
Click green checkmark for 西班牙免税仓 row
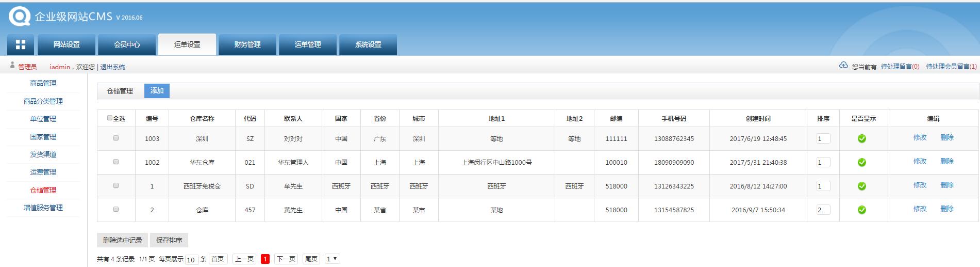[861, 186]
